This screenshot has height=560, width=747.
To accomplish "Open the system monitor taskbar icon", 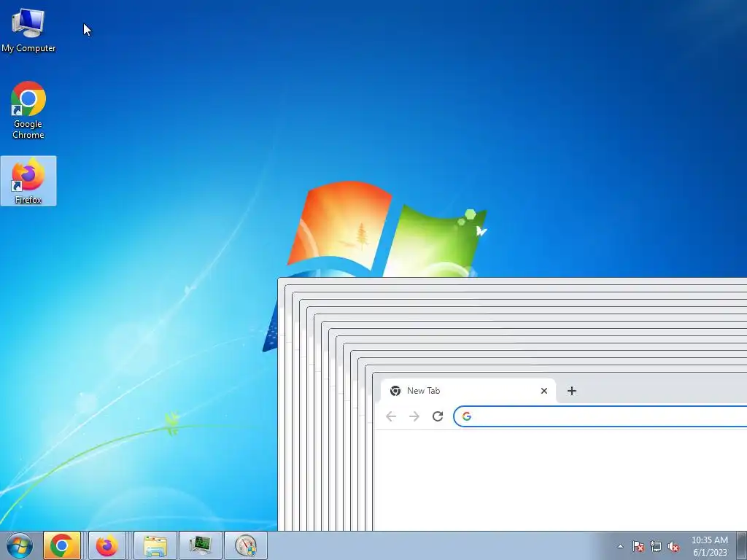I will (x=201, y=545).
